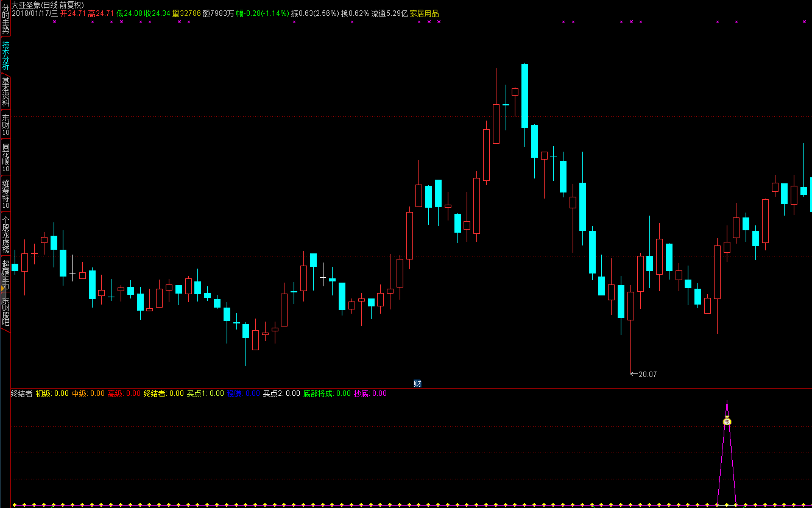
Task: Switch to the 分时走势 sidebar tab
Action: pos(5,18)
